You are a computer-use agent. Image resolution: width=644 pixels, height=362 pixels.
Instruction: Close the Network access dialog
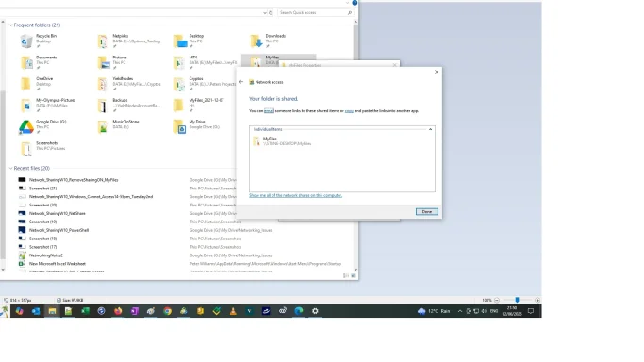(437, 72)
